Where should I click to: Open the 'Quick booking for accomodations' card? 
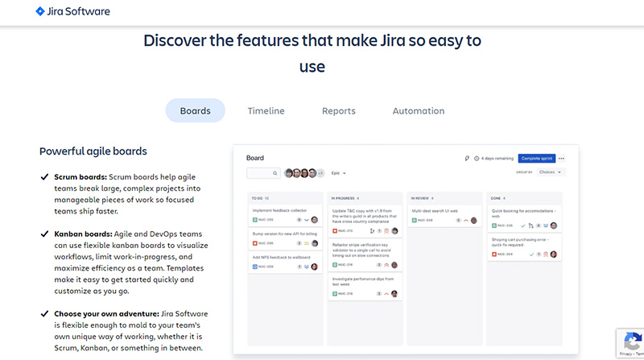tap(524, 218)
